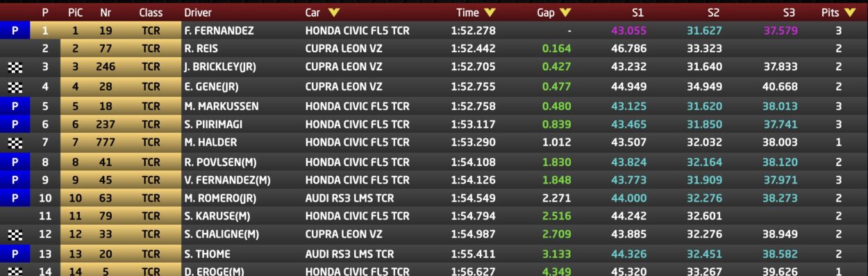Click the checkered flag icon beside J. Brickley
This screenshot has height=276, width=868.
point(15,67)
